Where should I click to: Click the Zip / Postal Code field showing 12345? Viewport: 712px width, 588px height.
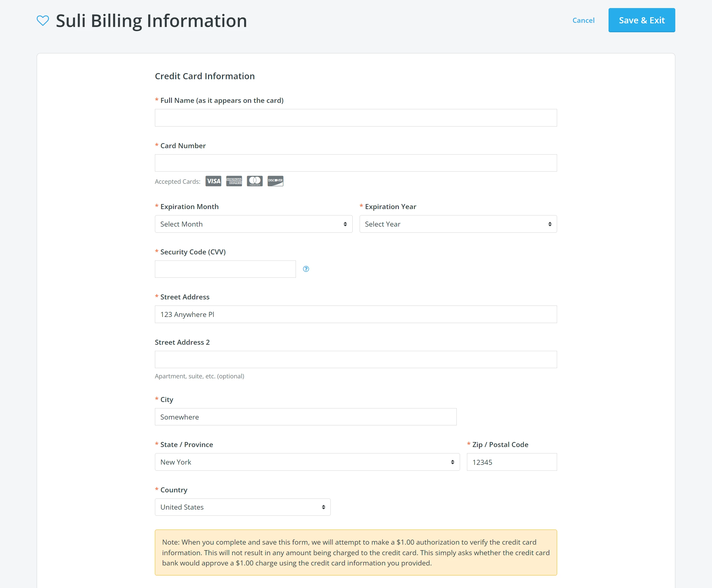pyautogui.click(x=511, y=462)
